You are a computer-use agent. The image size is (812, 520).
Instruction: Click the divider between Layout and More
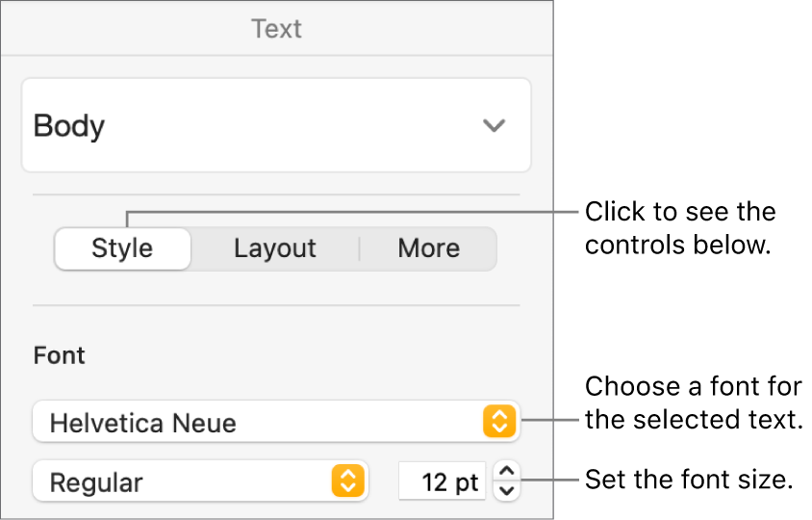click(x=359, y=248)
